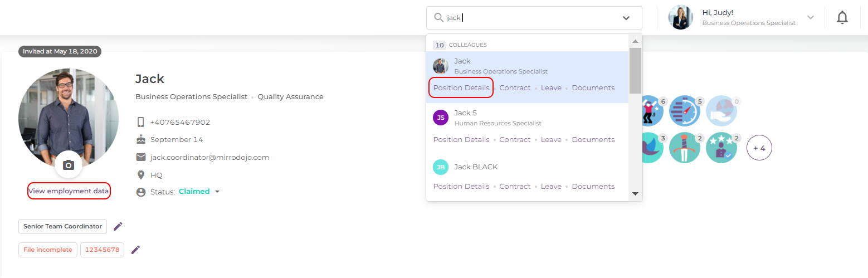Open the Claimed status dropdown arrow

click(217, 192)
